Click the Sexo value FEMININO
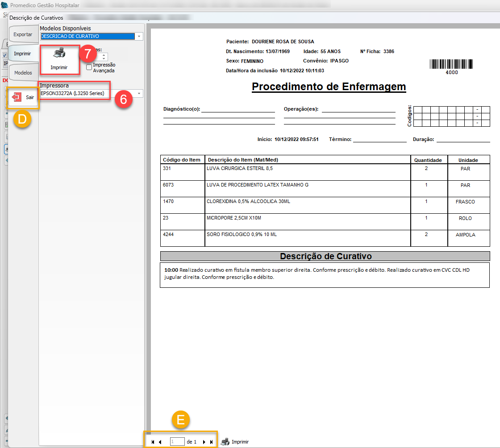The width and height of the screenshot is (500, 448). 252,61
